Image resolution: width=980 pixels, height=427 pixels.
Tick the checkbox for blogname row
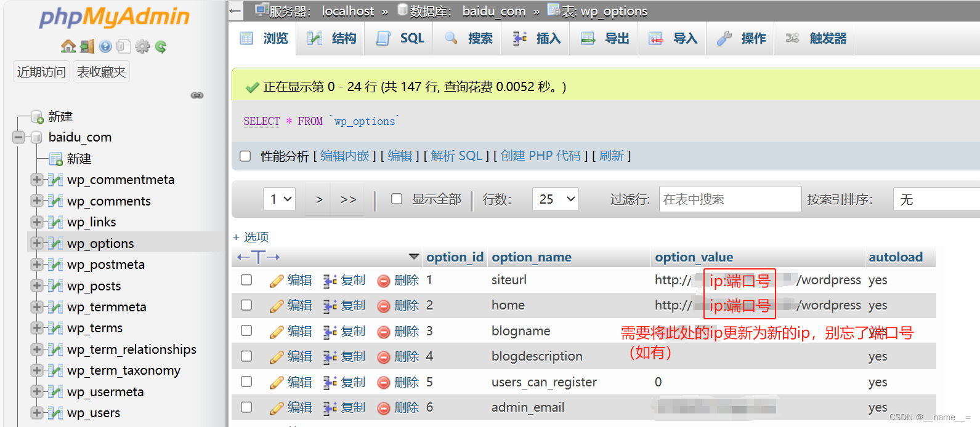click(x=246, y=331)
